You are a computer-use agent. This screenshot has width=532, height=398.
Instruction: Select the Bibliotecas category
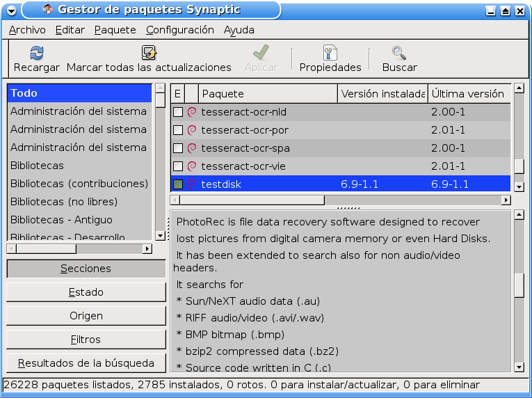[x=79, y=166]
